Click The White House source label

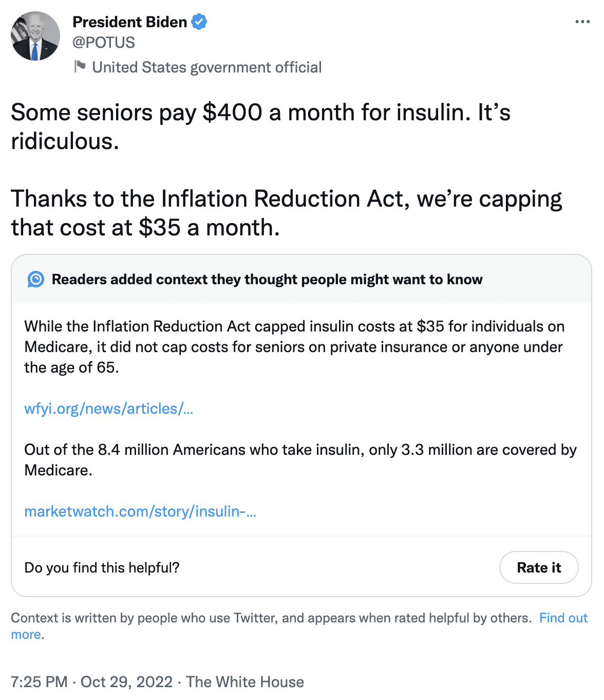(x=245, y=681)
